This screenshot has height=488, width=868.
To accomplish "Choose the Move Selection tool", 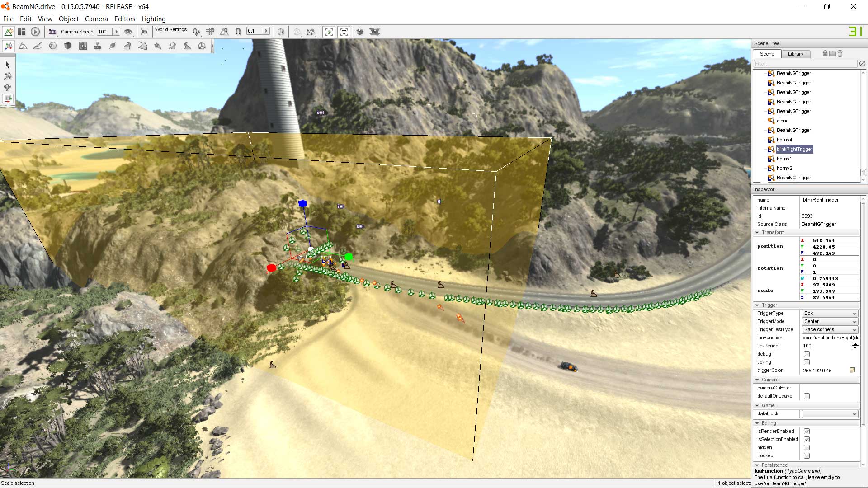I will 8,76.
